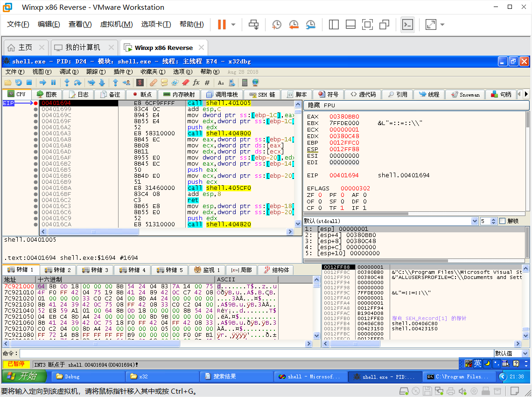Click the labels tag icon
Image resolution: width=532 pixels, height=397 pixels.
[175, 83]
